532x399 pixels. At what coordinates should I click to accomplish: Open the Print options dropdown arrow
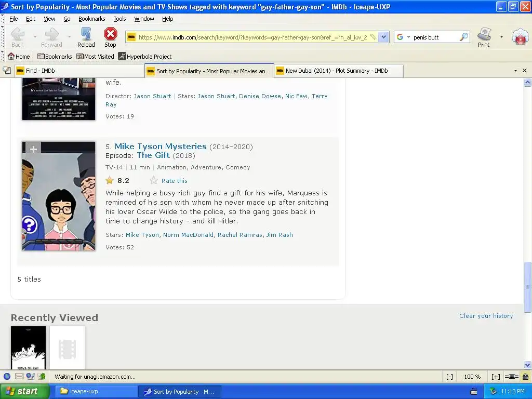501,37
